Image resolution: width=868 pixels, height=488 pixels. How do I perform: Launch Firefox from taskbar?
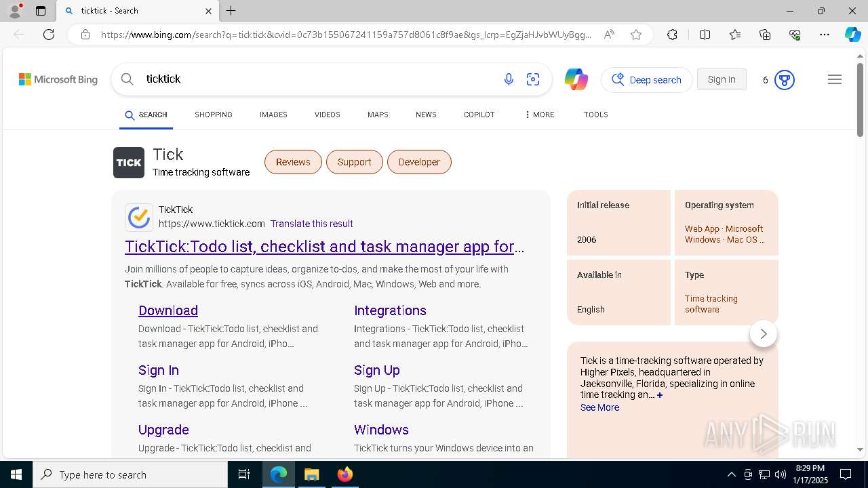pyautogui.click(x=345, y=474)
